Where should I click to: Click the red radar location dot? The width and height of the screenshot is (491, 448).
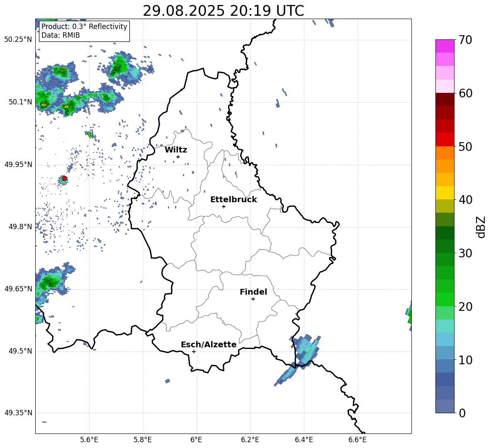(64, 179)
